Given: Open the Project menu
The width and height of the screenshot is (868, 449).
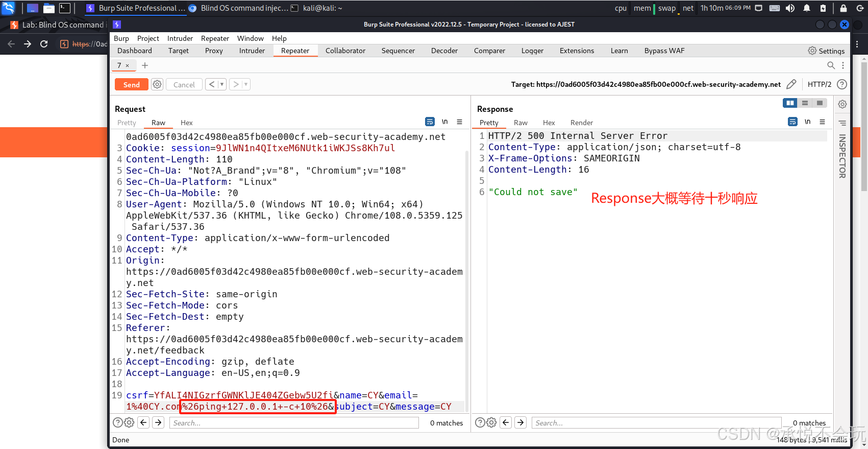Looking at the screenshot, I should (x=148, y=38).
